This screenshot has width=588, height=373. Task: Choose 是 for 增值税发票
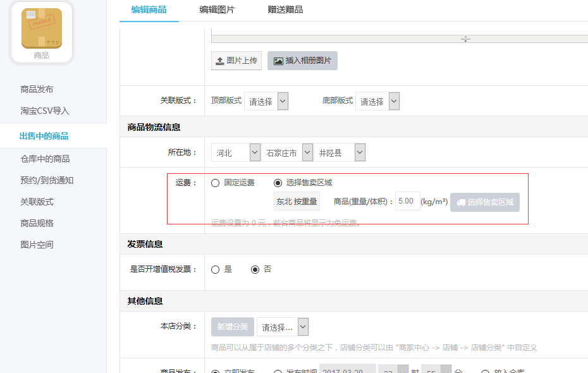click(x=215, y=269)
